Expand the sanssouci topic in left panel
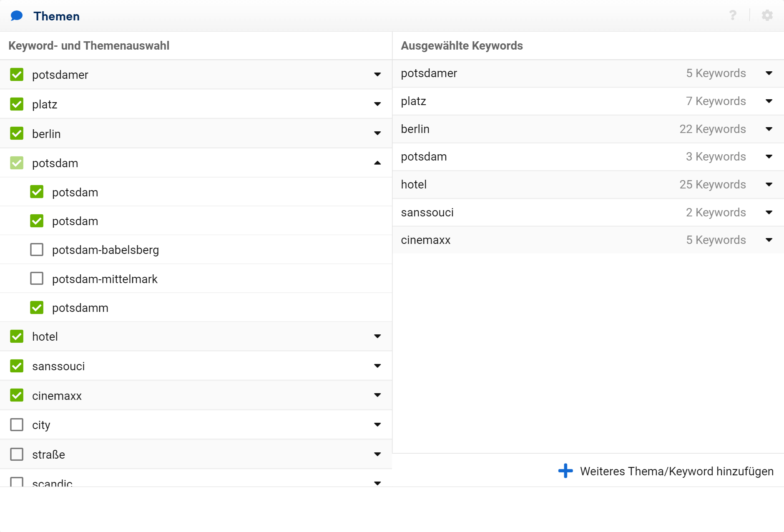Screen dimensions: 784x532 [377, 366]
